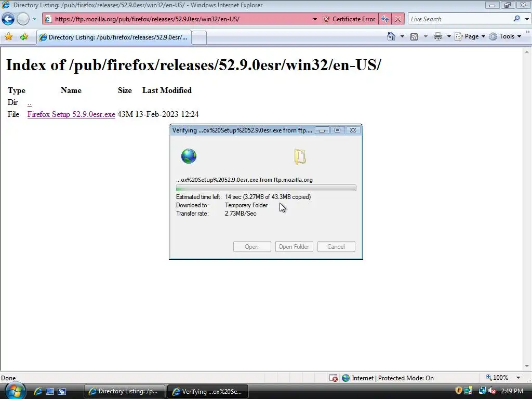Click the Switch between windows icon
532x399 pixels.
pyautogui.click(x=62, y=392)
